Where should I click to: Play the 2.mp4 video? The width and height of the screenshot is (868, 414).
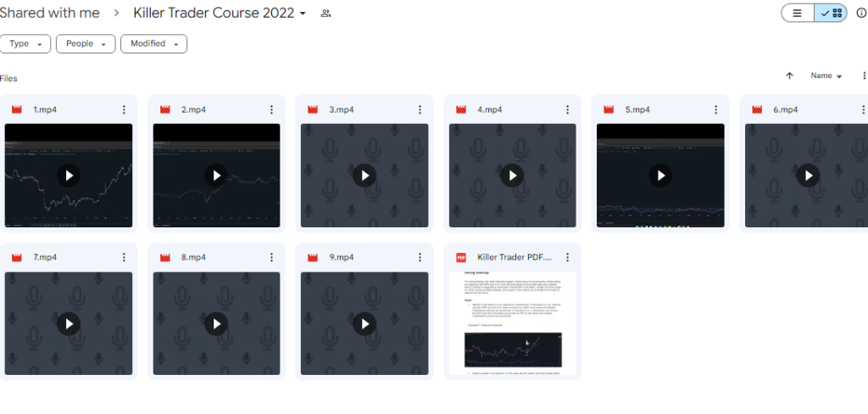coord(216,176)
